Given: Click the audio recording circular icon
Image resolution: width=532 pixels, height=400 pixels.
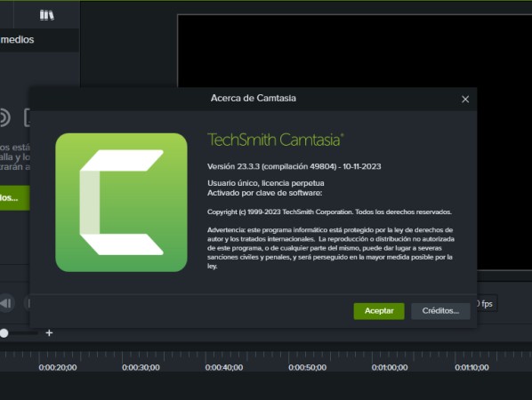Looking at the screenshot, I should pyautogui.click(x=4, y=117).
